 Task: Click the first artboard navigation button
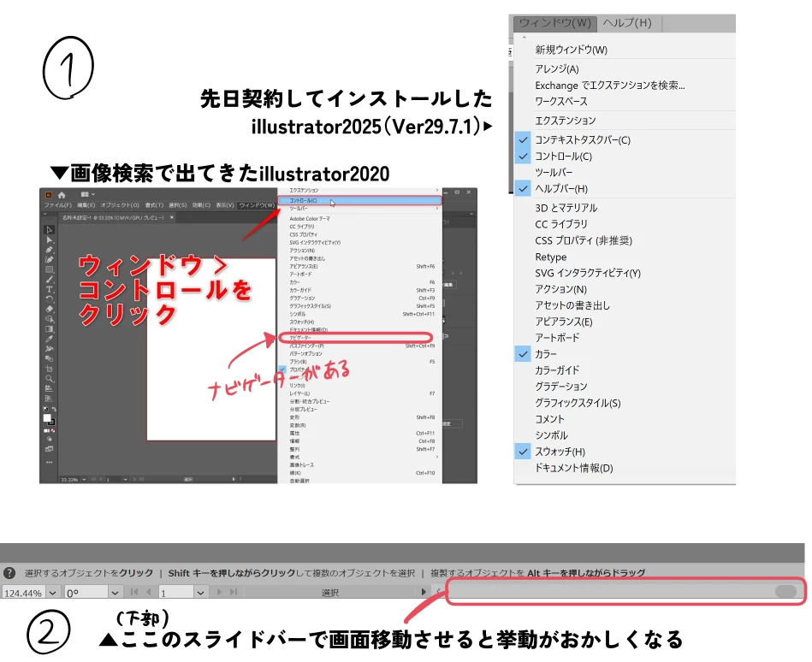point(134,592)
